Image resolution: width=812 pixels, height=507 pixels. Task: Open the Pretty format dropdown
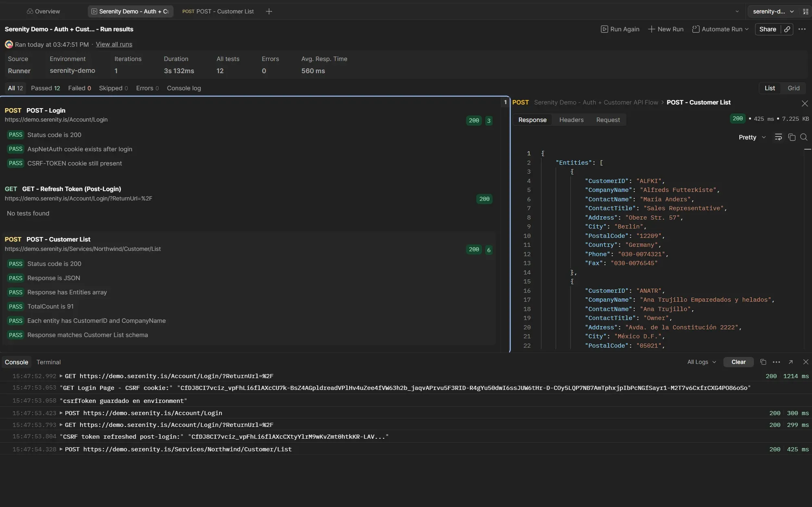751,137
